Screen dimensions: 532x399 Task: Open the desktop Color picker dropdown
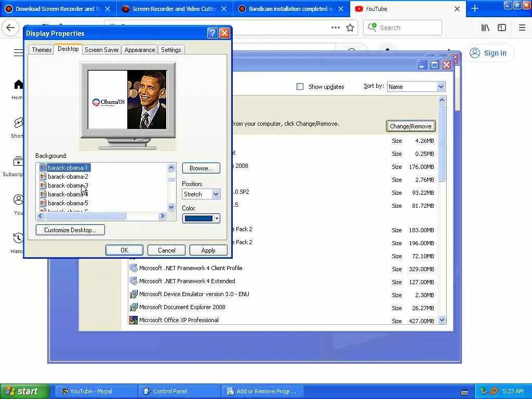(217, 219)
